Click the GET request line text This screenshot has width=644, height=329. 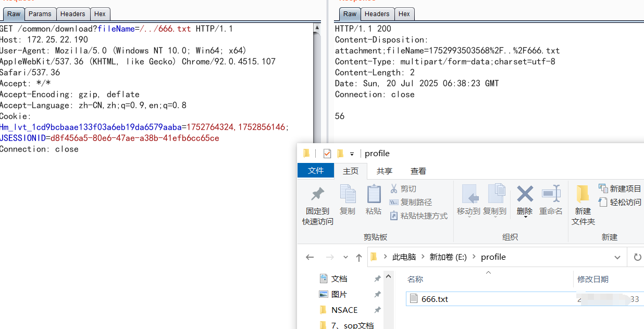point(116,29)
